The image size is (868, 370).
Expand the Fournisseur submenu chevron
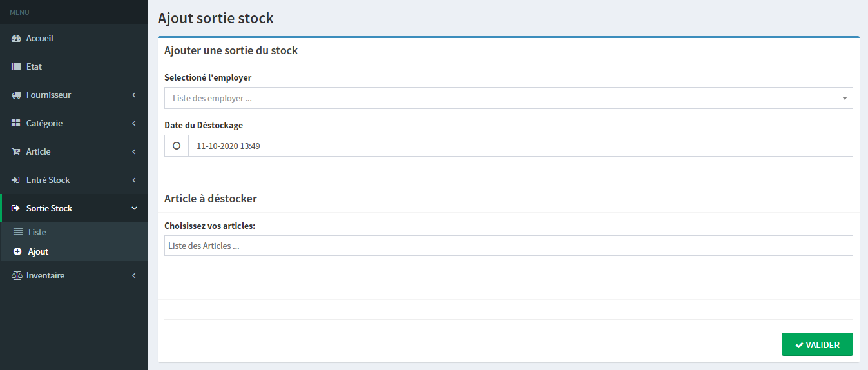(134, 95)
